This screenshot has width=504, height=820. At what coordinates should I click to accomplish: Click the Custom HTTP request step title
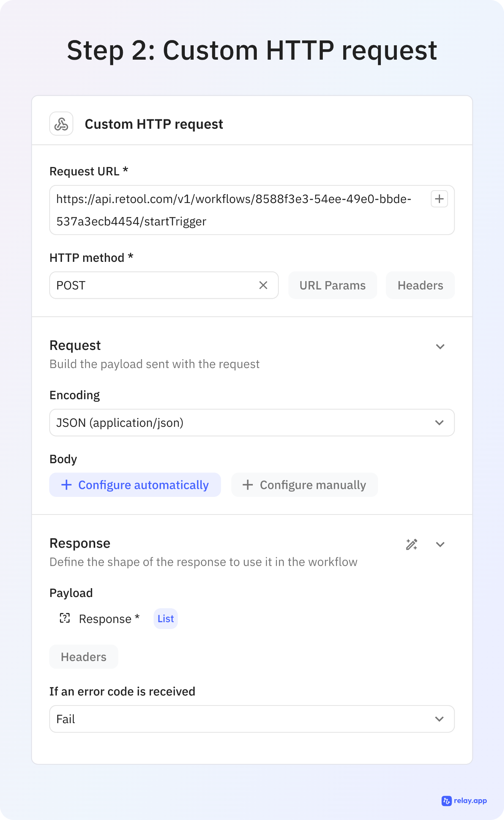tap(154, 124)
